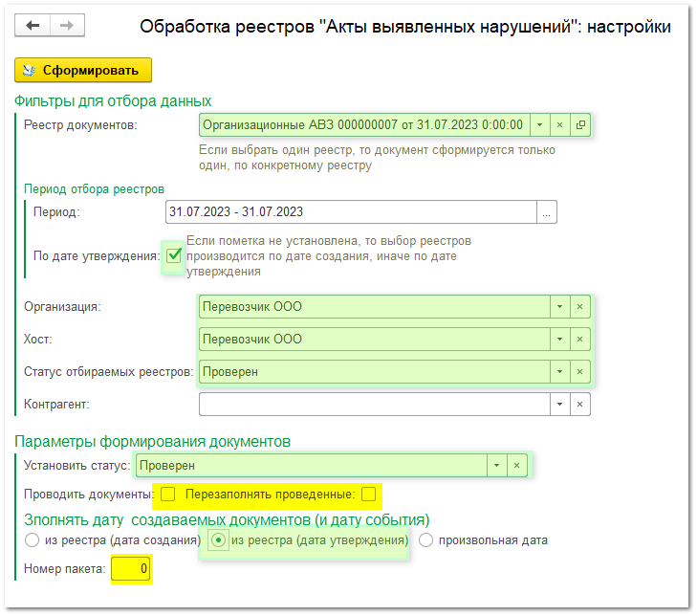The width and height of the screenshot is (697, 616).
Task: Select из реестра (дата создания) option
Action: pyautogui.click(x=32, y=540)
